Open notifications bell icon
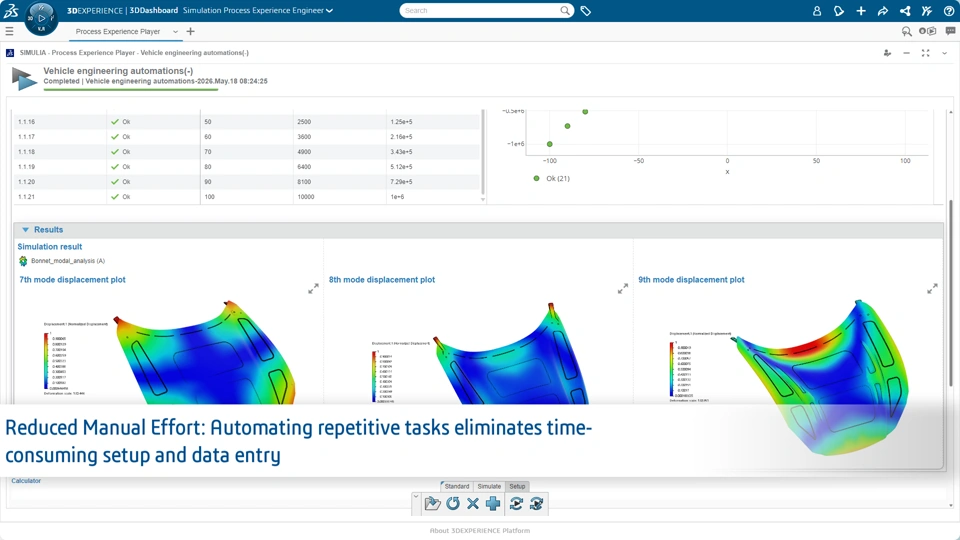The image size is (960, 540). pos(839,11)
